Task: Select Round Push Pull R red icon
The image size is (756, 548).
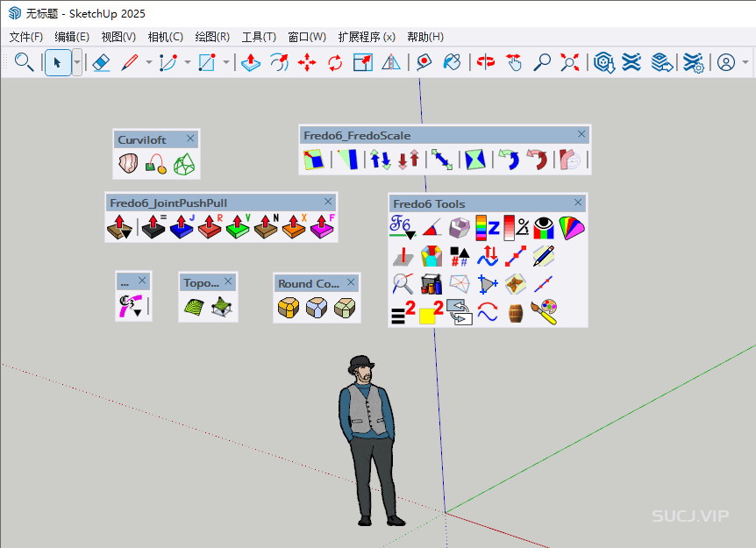Action: click(x=210, y=226)
